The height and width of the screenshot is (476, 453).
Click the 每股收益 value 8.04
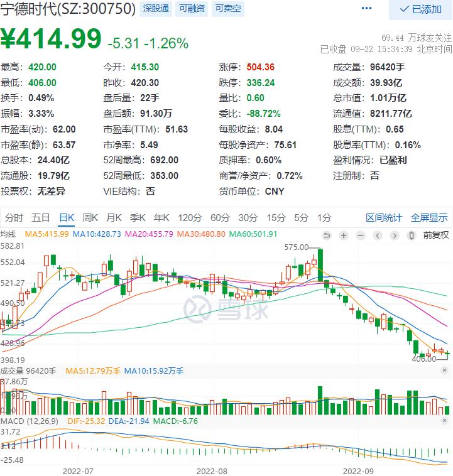pos(274,129)
